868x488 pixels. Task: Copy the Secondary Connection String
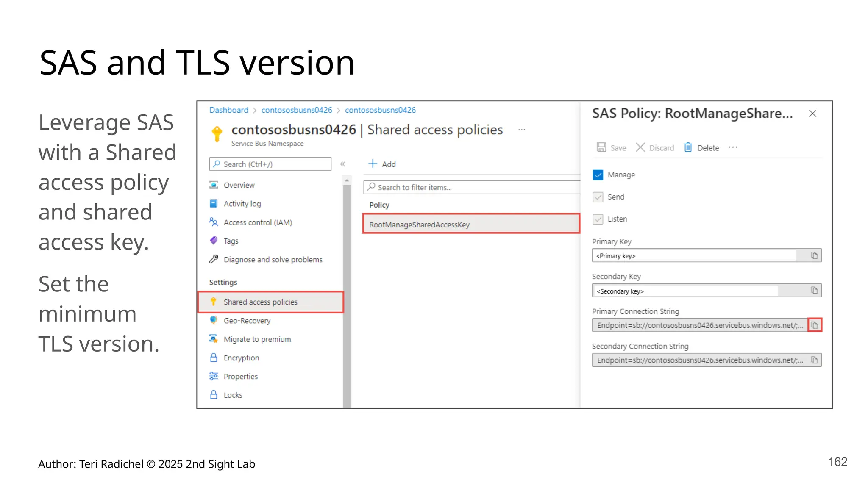pos(814,360)
